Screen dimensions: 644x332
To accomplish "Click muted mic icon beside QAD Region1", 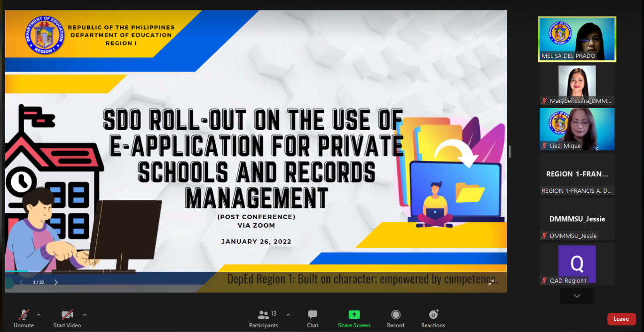I will 545,281.
